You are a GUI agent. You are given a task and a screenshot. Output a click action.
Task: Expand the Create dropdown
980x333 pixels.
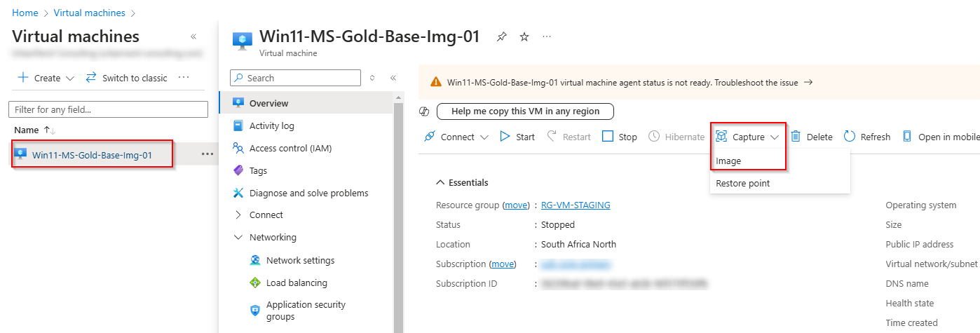coord(46,78)
